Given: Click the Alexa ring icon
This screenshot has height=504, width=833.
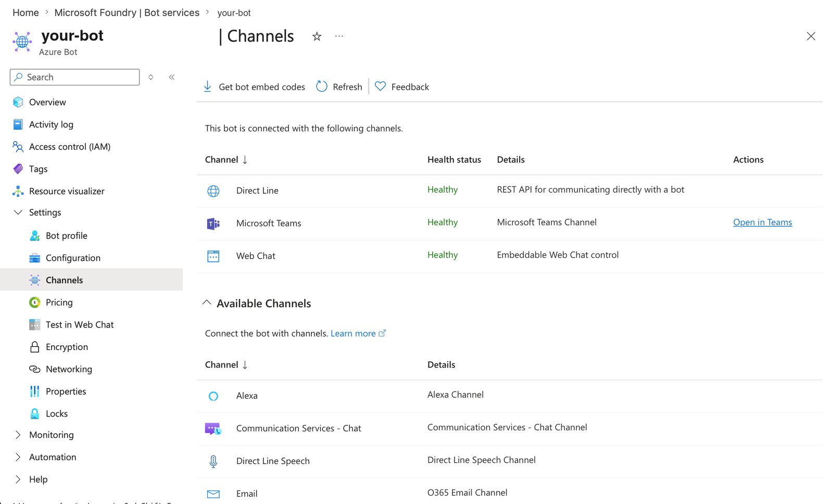Looking at the screenshot, I should click(213, 396).
